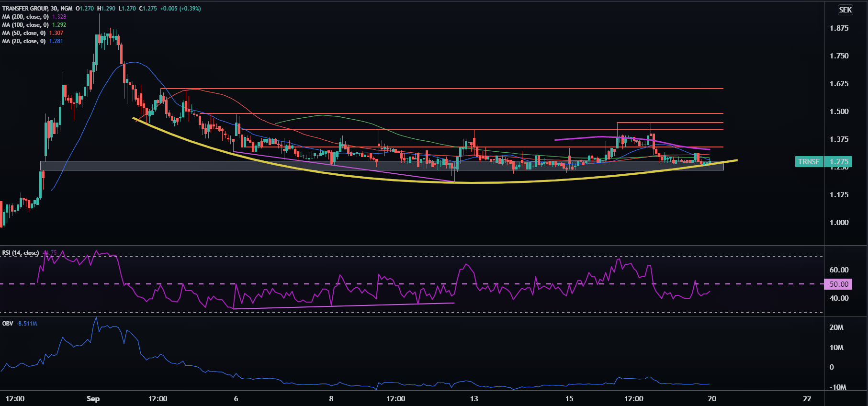Click the 50.00 RSI level label

[x=838, y=284]
